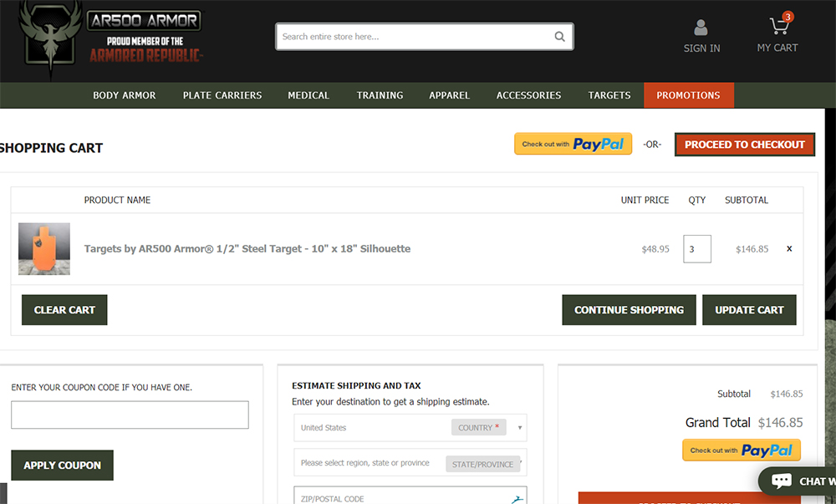Open the Apparel menu
Image resolution: width=836 pixels, height=504 pixels.
pyautogui.click(x=450, y=95)
